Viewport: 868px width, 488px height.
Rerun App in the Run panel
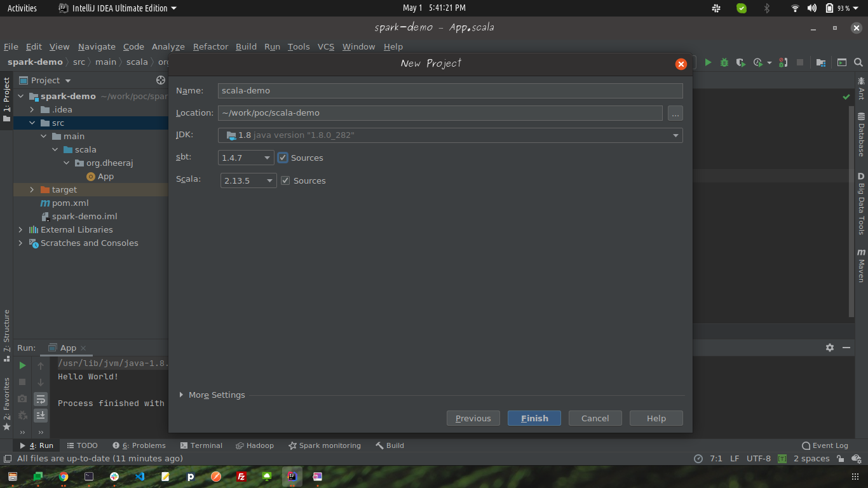[22, 365]
